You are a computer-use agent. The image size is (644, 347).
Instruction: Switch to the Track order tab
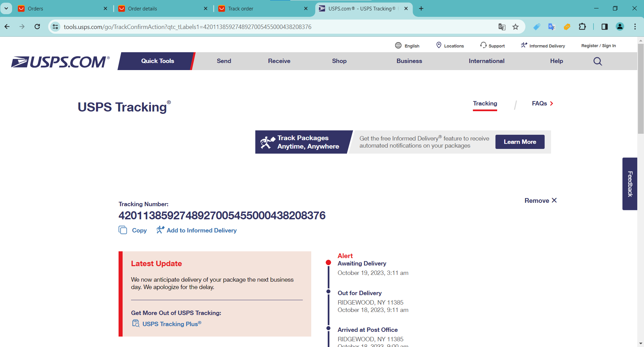point(263,8)
